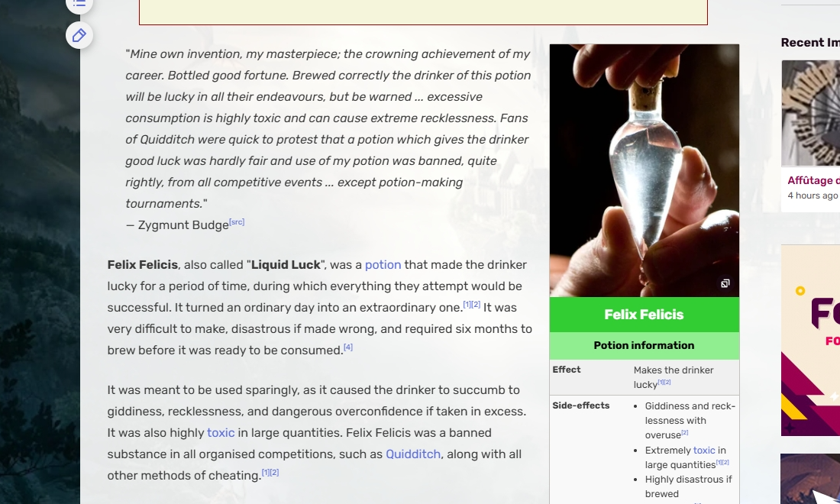Click the 'Felix Felicis' infobox title

pos(644,315)
